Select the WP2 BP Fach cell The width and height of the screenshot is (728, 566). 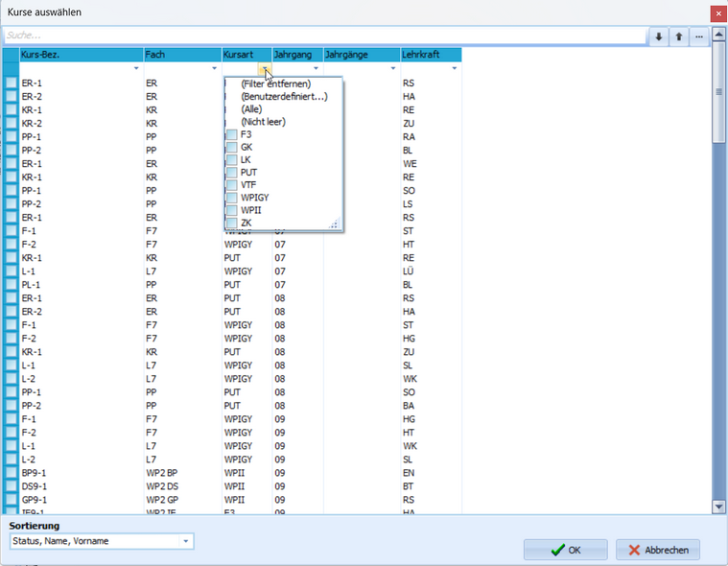pyautogui.click(x=182, y=473)
